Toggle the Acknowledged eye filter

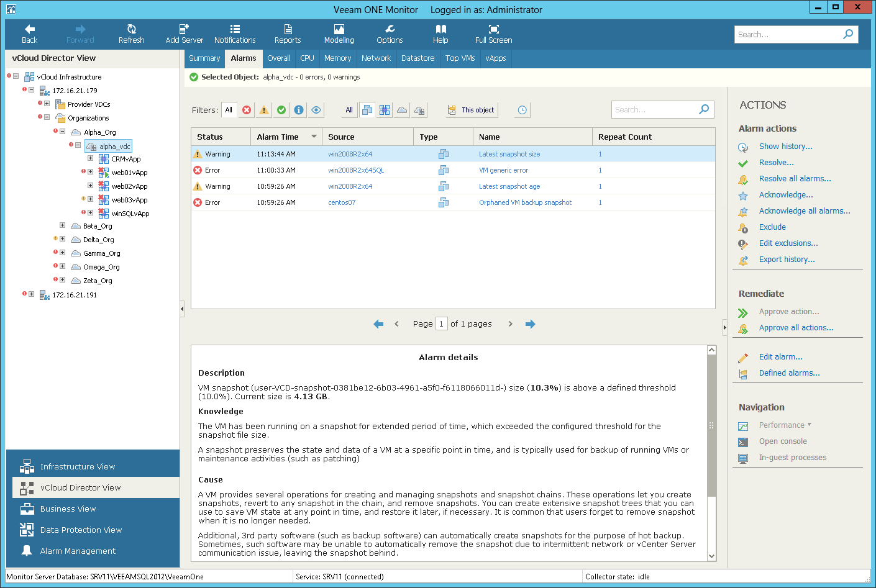[316, 110]
